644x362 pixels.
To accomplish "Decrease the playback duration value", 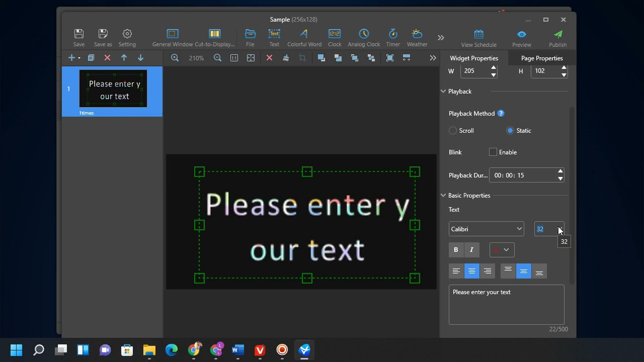I will pos(560,178).
